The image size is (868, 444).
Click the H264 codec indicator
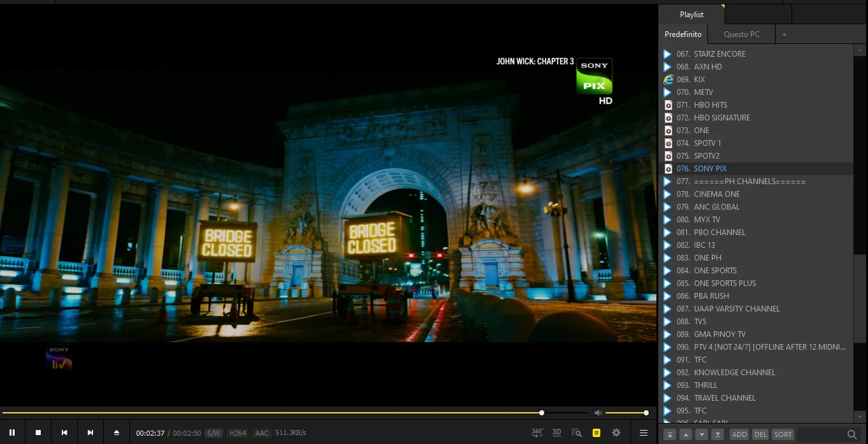click(238, 433)
